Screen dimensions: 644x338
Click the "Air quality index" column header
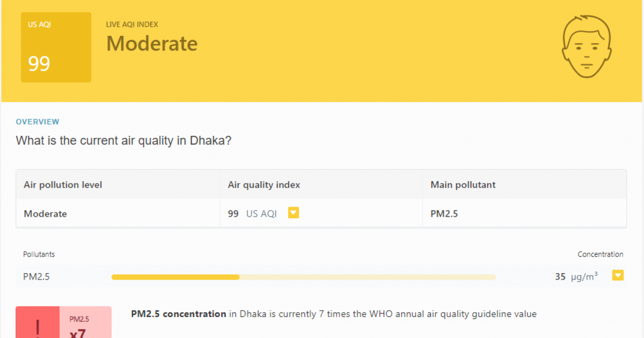click(264, 185)
